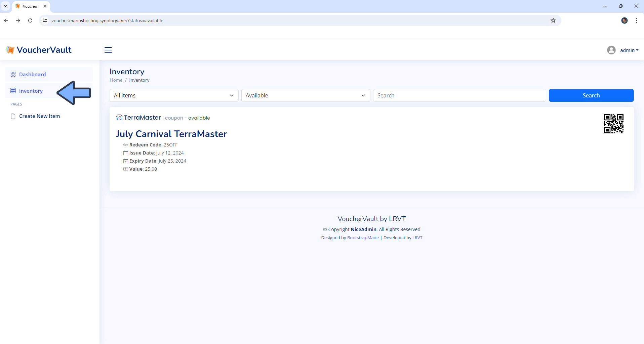Open the July Carnival TerraMaster item

pos(171,134)
